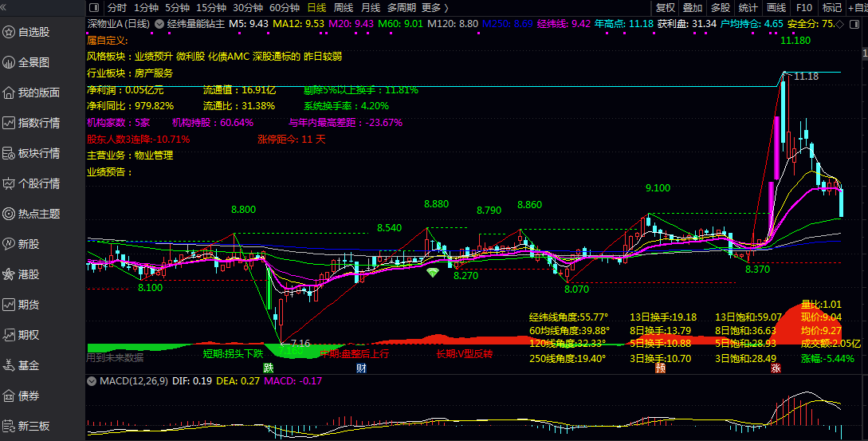This screenshot has width=868, height=441.
Task: Open 自选股 watchlist icon in sidebar
Action: 9,32
